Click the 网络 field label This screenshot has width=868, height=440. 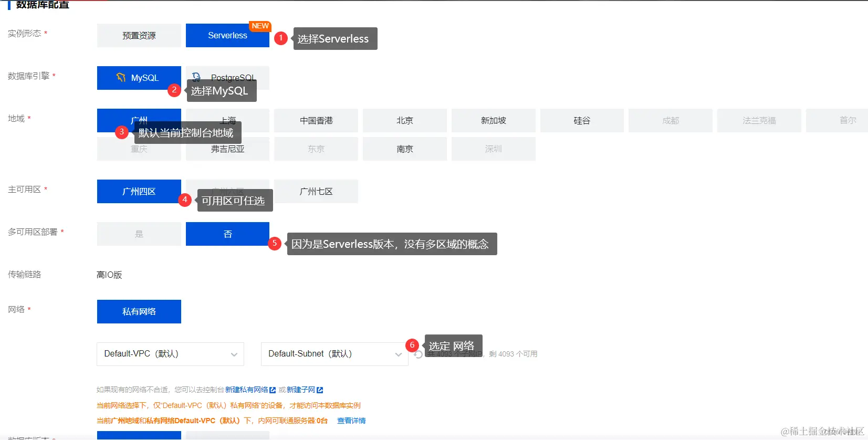(16, 309)
